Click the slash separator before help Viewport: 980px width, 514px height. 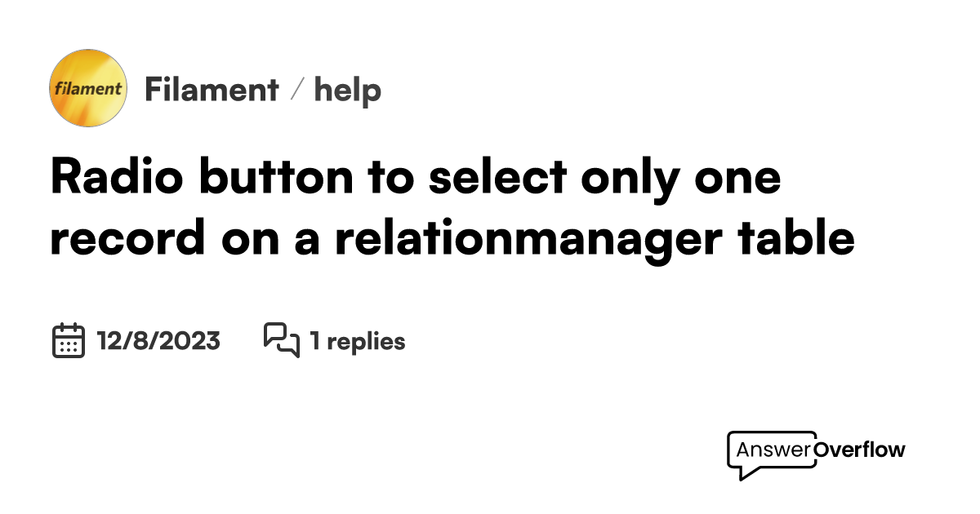tap(297, 90)
